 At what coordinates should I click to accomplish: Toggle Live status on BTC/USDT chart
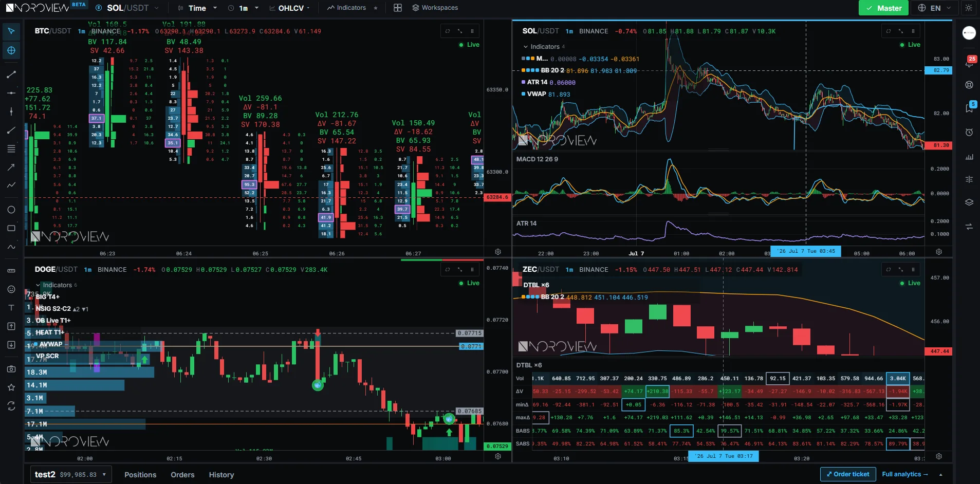click(469, 45)
